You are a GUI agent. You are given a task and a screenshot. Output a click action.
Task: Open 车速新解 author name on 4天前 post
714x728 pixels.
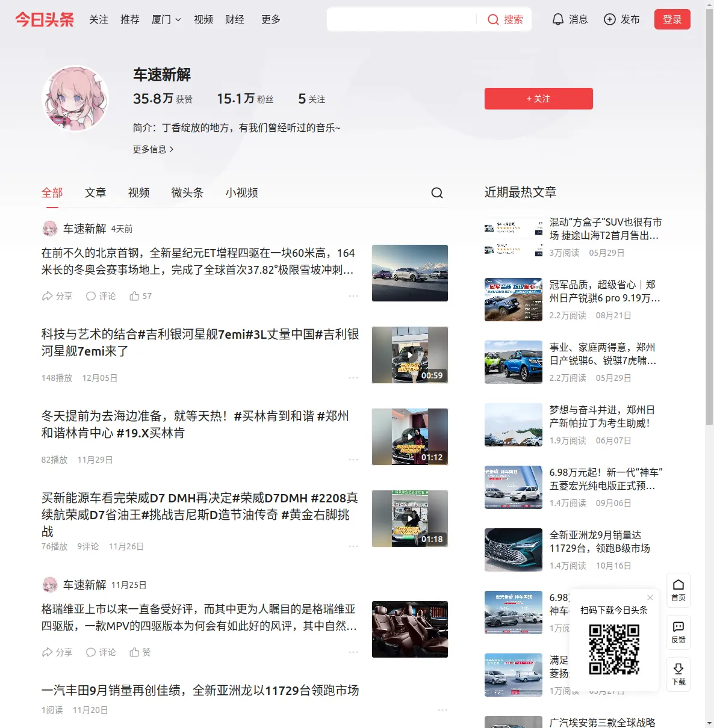coord(85,229)
